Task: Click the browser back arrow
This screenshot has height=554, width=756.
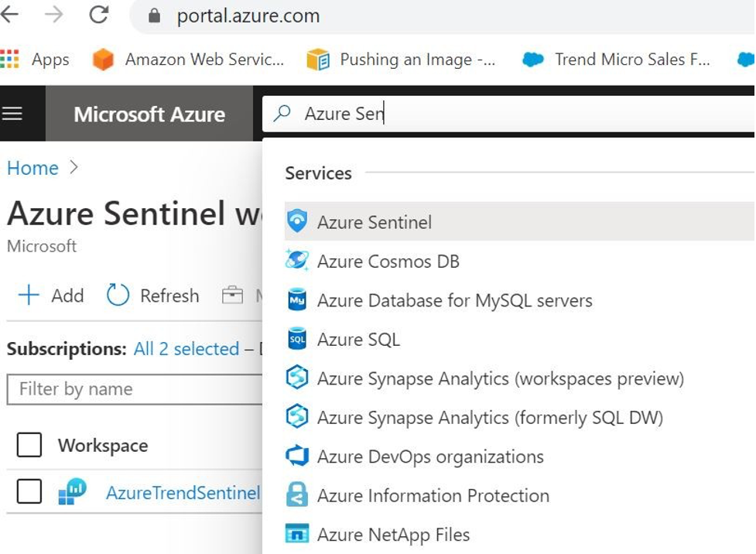Action: (9, 15)
